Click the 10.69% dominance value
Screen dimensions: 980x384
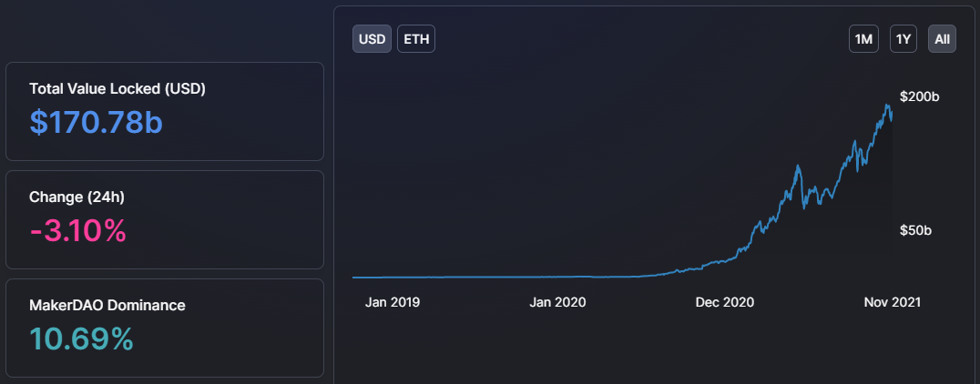click(x=81, y=339)
